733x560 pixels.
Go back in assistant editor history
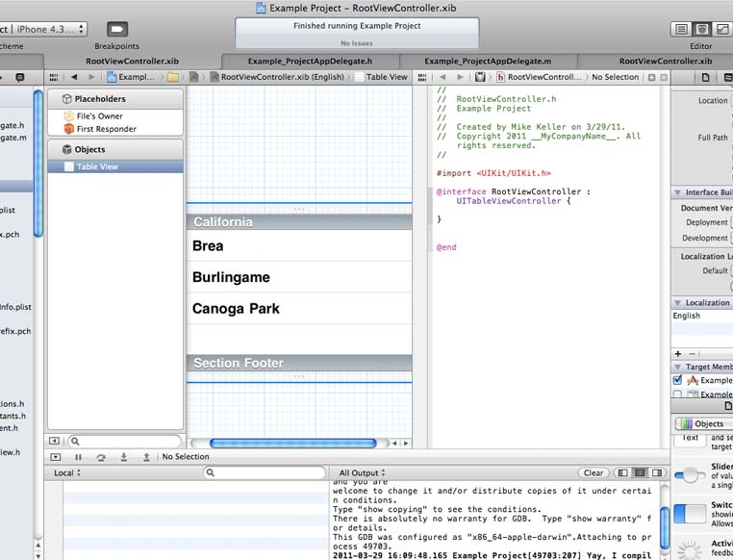pyautogui.click(x=442, y=77)
